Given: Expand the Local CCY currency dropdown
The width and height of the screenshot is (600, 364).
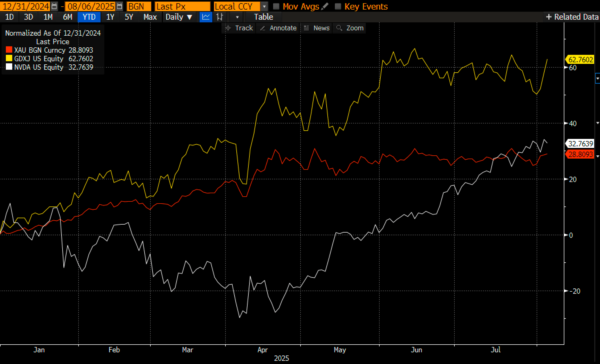Looking at the screenshot, I should [x=264, y=6].
